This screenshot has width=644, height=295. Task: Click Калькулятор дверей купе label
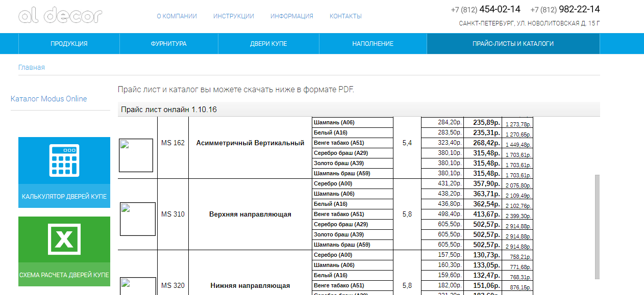(x=64, y=197)
